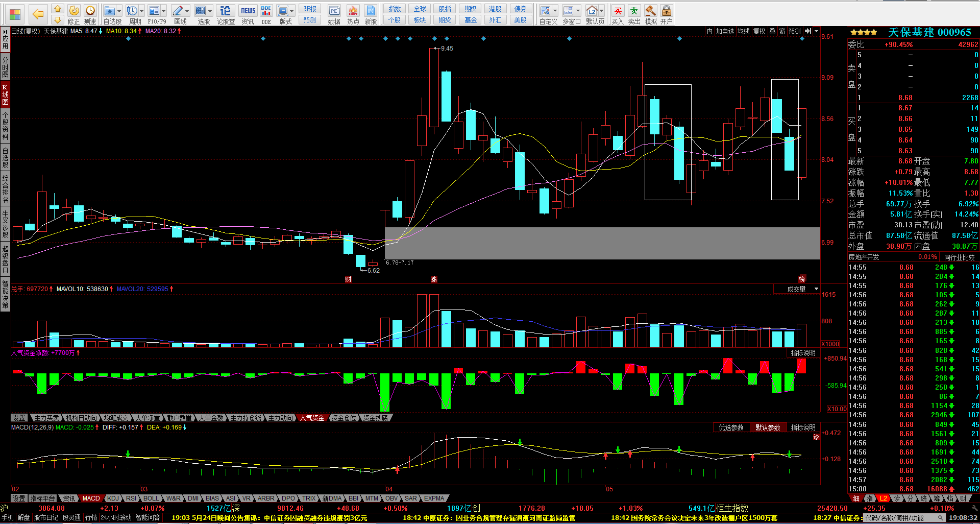Toggle the 均线 moving average display
The image size is (980, 524).
click(x=743, y=32)
